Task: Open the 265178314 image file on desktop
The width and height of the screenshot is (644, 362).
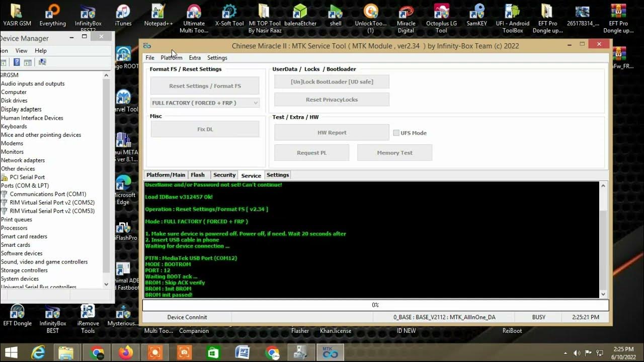Action: (x=583, y=15)
